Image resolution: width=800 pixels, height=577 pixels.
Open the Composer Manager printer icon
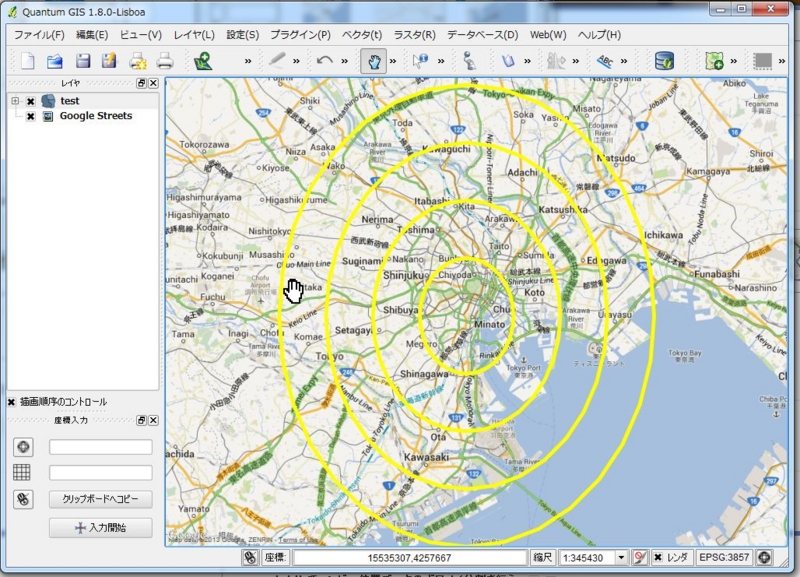pyautogui.click(x=165, y=61)
